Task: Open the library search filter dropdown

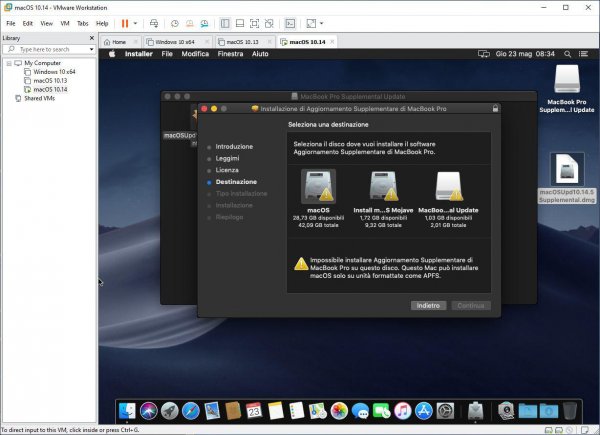Action: click(x=92, y=48)
